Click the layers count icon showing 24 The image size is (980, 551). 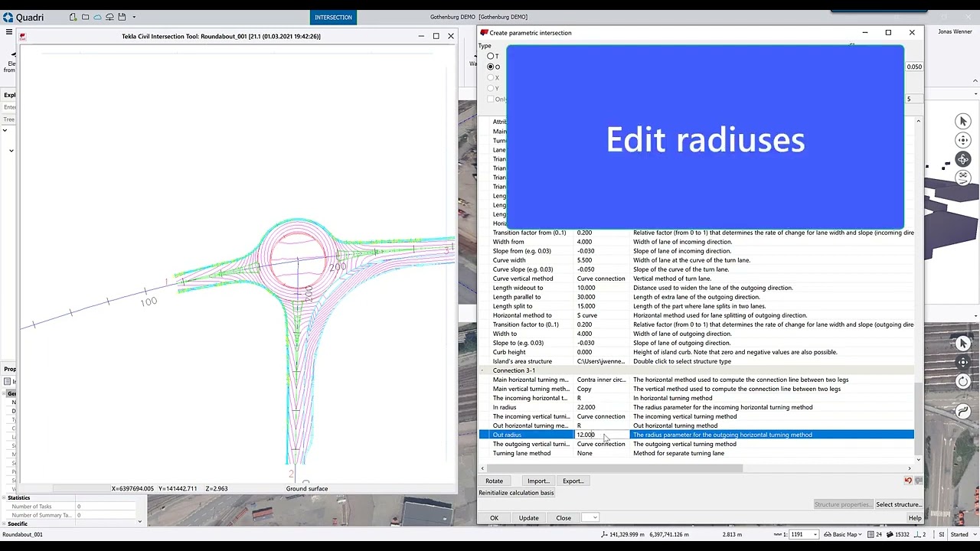pos(870,534)
